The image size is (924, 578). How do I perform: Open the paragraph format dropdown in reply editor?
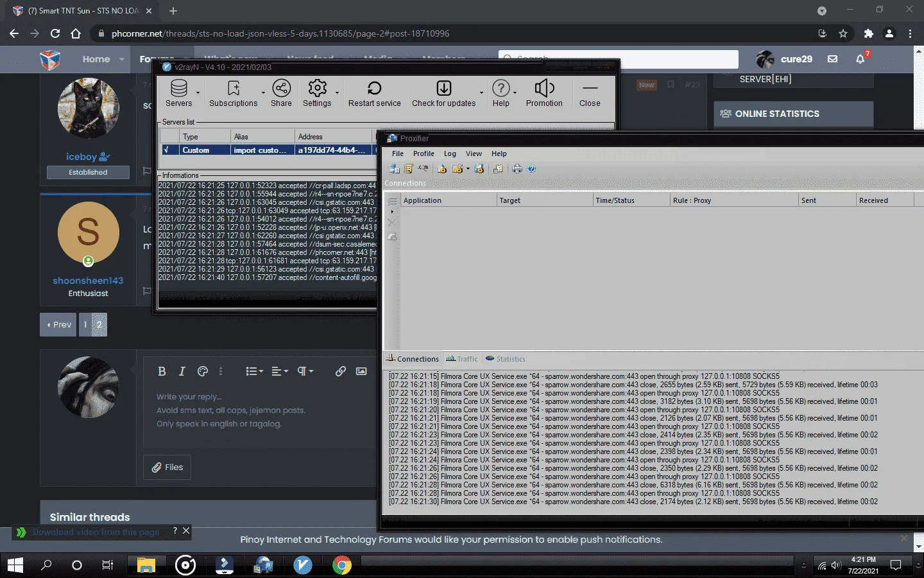(305, 371)
